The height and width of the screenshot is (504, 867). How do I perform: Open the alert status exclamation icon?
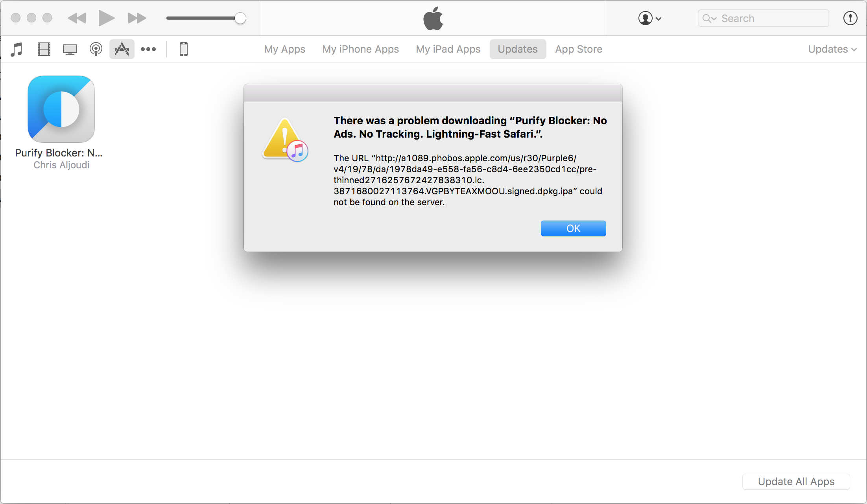[850, 18]
